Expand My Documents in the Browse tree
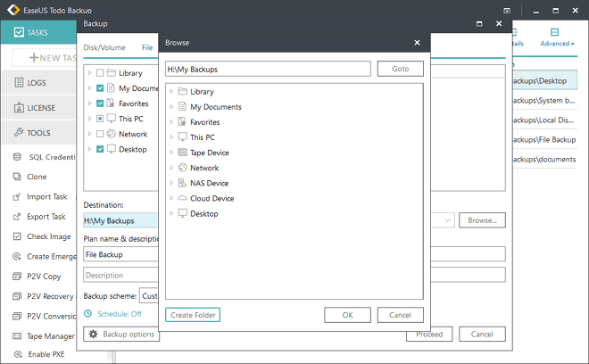 (171, 107)
